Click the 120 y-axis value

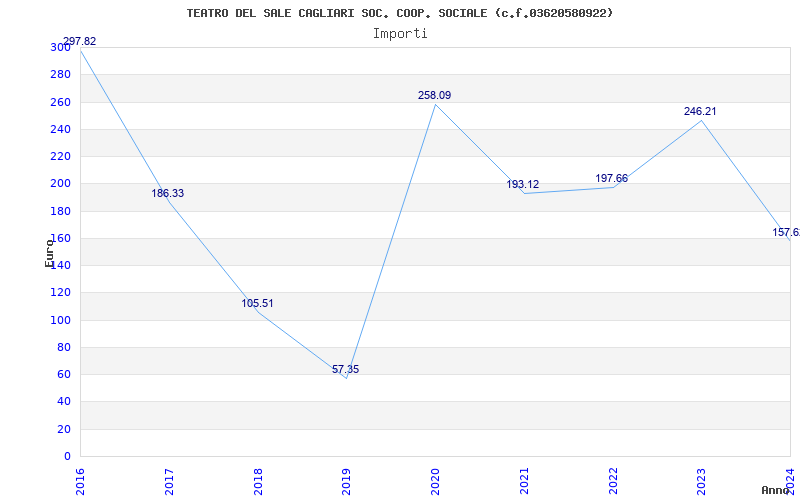(60, 293)
